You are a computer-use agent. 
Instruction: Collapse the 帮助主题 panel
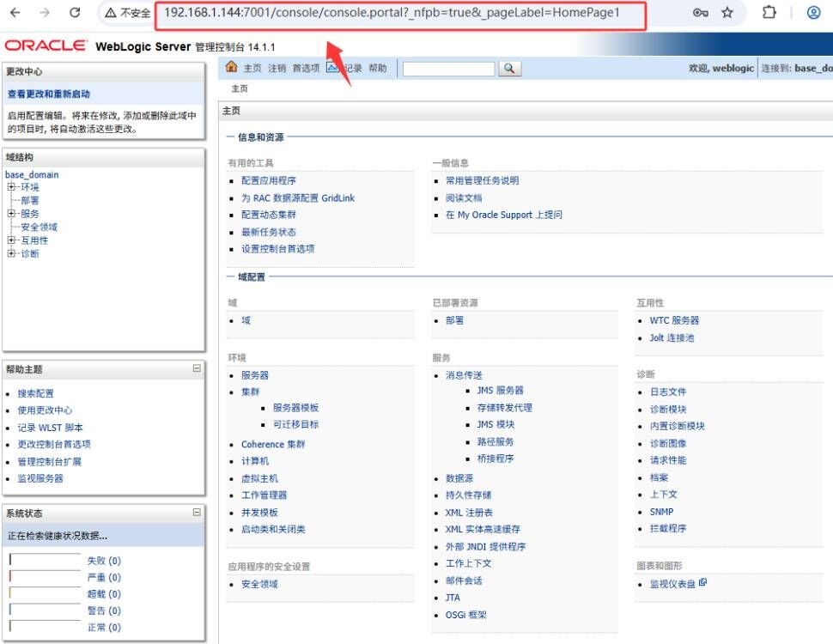(x=197, y=368)
